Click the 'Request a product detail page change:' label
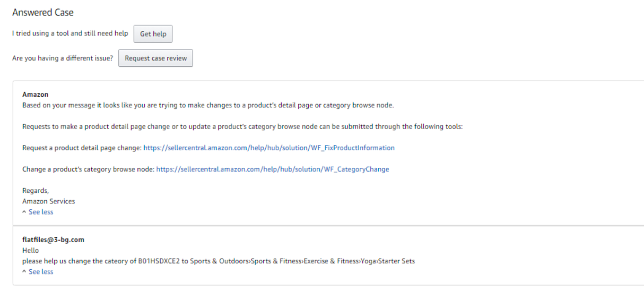 click(82, 148)
